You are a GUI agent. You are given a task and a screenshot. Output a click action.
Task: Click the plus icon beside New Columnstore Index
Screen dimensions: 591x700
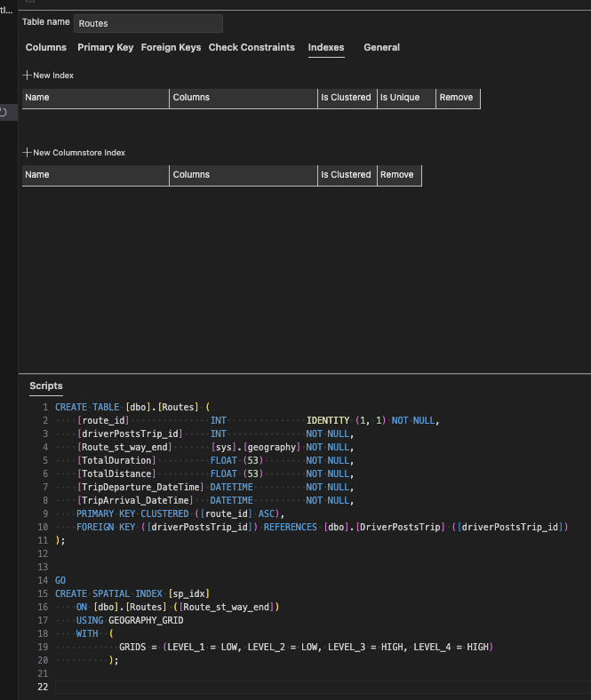pos(27,153)
